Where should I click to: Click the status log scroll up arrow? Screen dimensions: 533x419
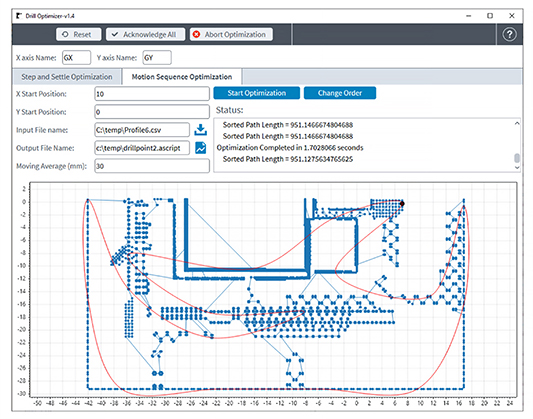(517, 123)
